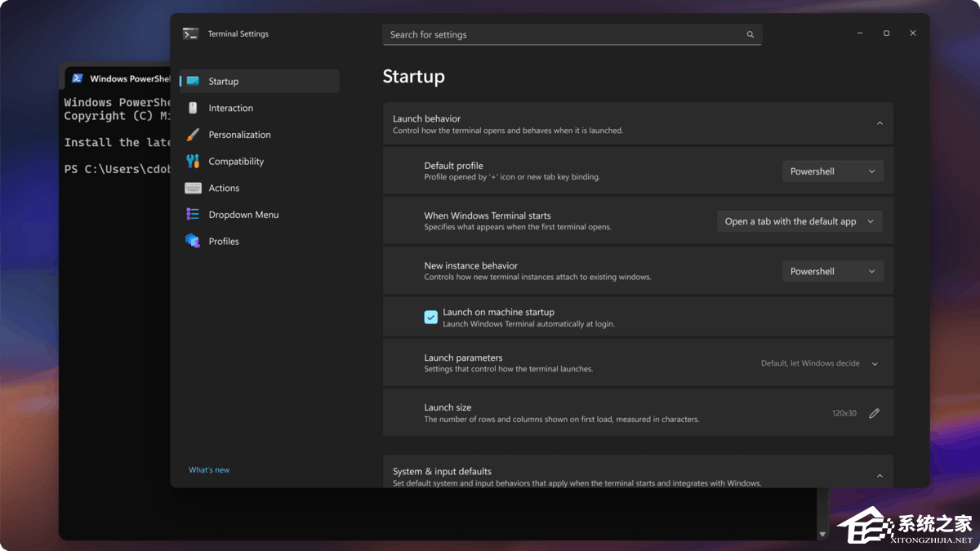Click the search magnifier icon
980x551 pixels.
750,34
